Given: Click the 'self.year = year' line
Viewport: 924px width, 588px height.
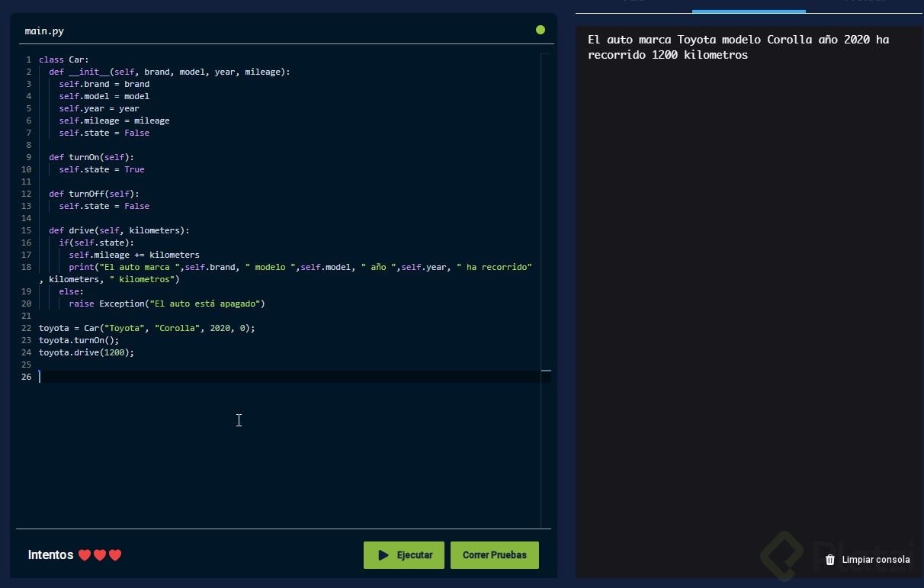Looking at the screenshot, I should click(99, 108).
